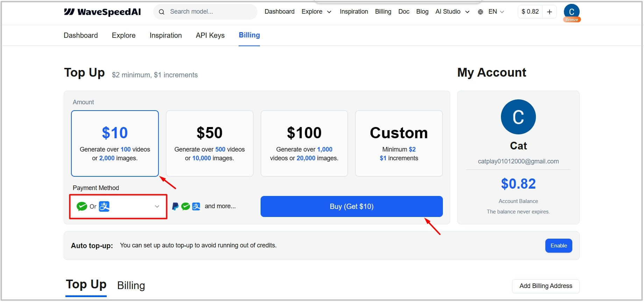Screen dimensions: 644x302
Task: Switch to the lower Billing tab
Action: coord(131,286)
